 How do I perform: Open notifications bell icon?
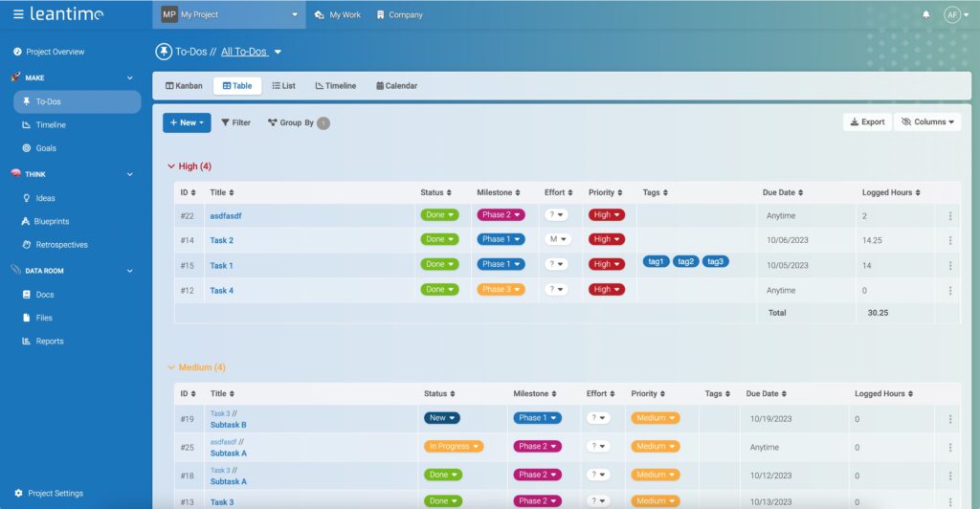point(925,15)
